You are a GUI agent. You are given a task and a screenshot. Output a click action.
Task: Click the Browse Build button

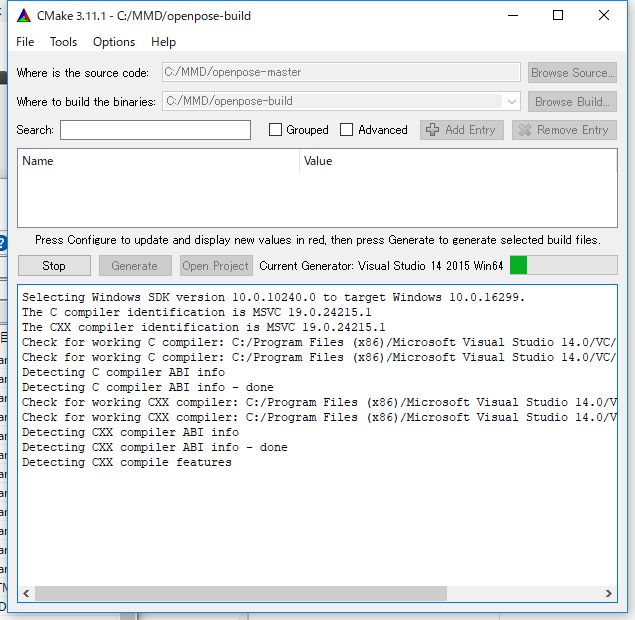tap(572, 101)
